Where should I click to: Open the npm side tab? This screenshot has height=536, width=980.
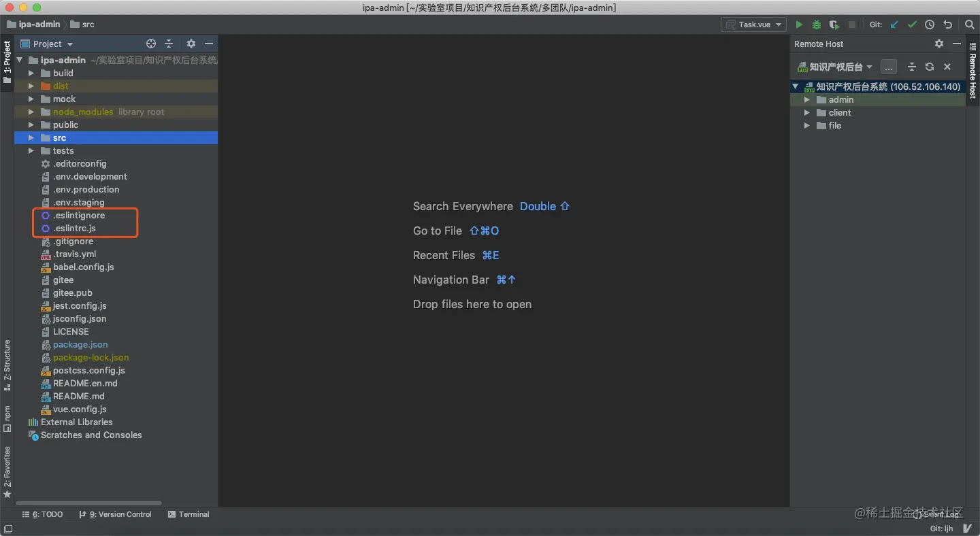(7, 419)
